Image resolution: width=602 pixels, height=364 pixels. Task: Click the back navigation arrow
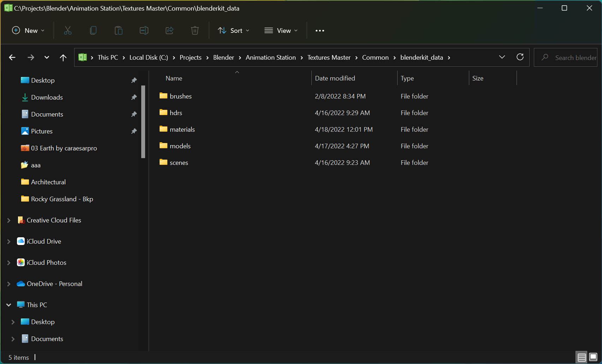[x=12, y=57]
